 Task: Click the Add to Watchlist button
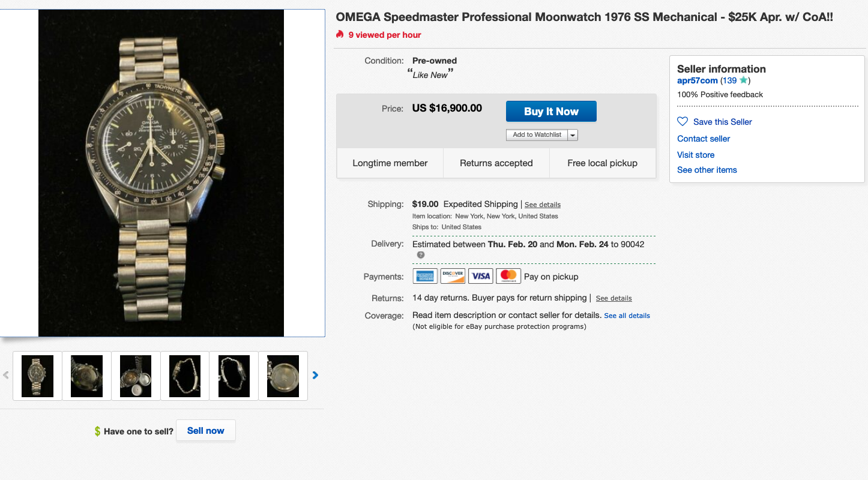(537, 135)
